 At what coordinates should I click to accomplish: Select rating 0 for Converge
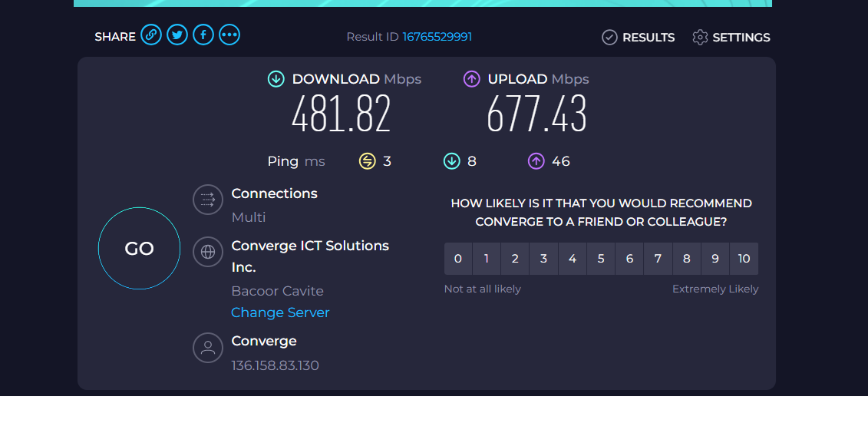[458, 259]
